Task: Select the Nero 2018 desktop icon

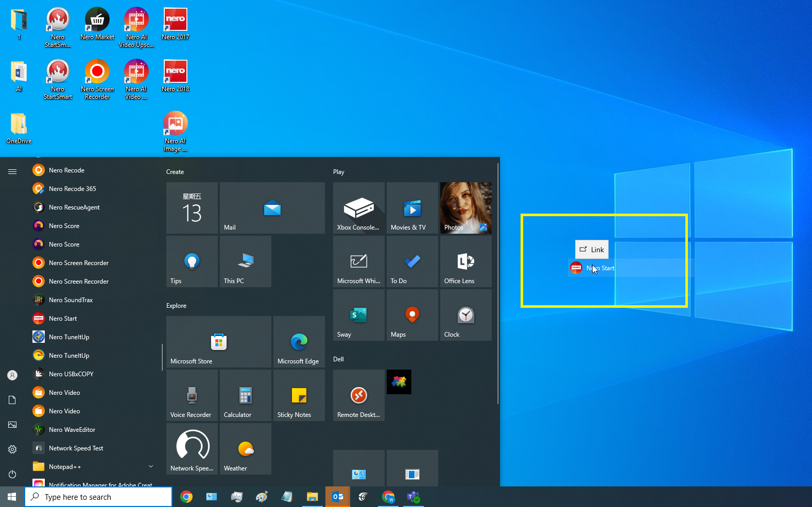Action: 176,76
